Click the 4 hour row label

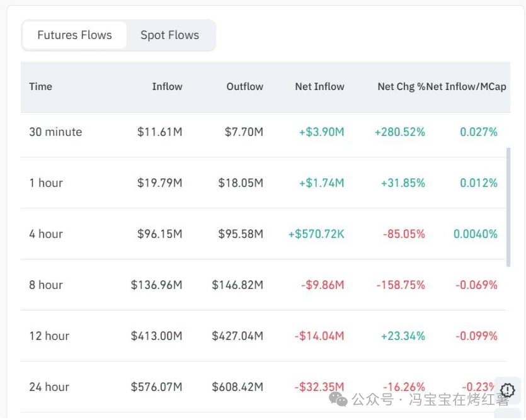point(46,234)
